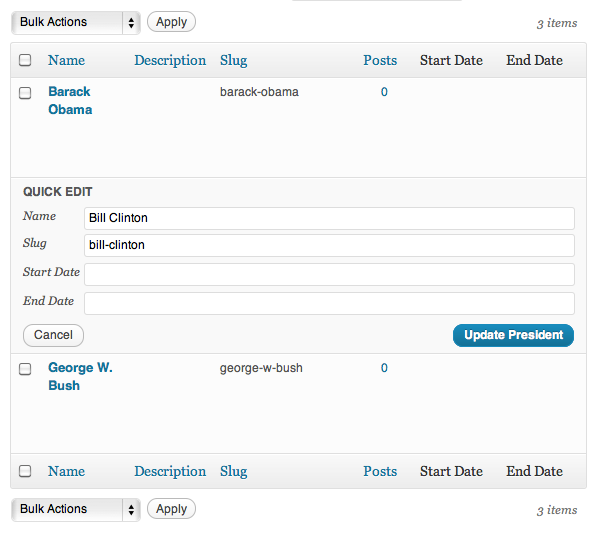Open the George W. Bush president link

80,377
